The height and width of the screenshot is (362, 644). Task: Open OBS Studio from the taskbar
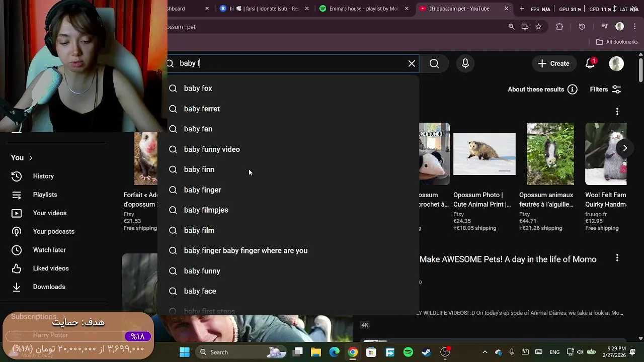(445, 352)
